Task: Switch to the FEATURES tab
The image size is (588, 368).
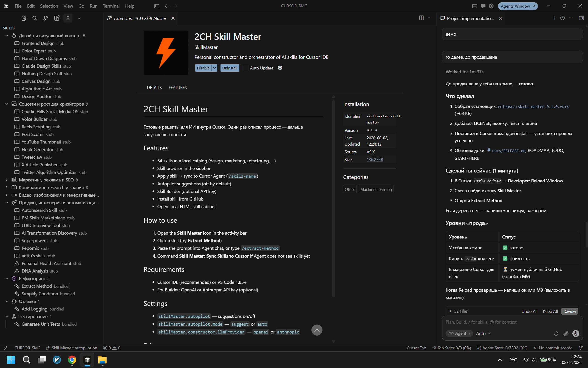Action: click(x=178, y=87)
